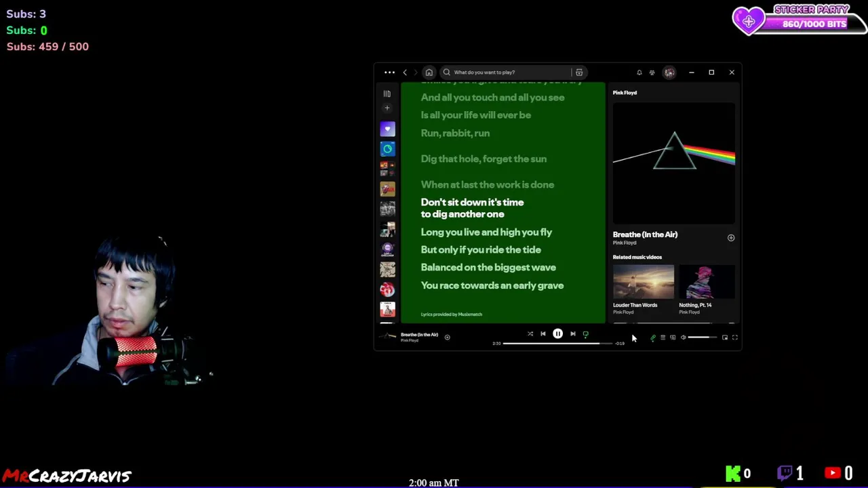868x488 pixels.
Task: Open the tan puzzle-pattern cover in sidebar
Action: (x=387, y=269)
